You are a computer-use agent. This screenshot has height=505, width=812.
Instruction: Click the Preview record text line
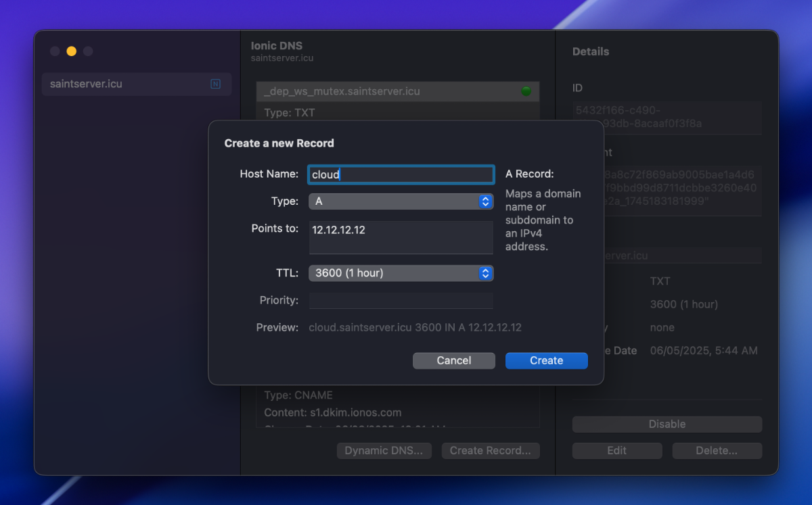point(415,328)
